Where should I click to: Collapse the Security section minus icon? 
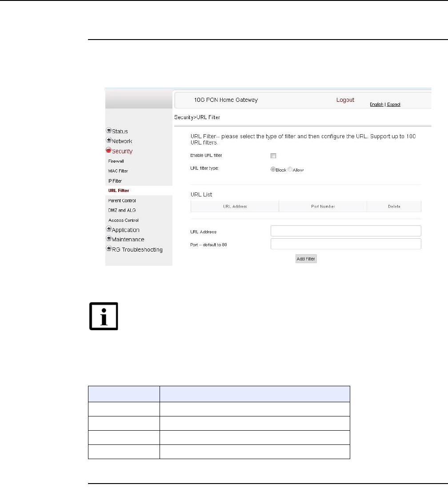point(108,150)
